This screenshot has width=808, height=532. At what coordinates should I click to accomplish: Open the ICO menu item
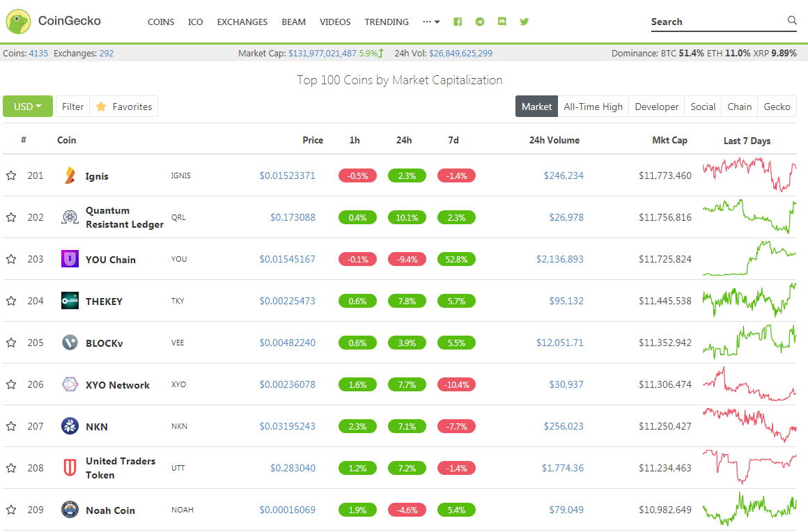(195, 22)
